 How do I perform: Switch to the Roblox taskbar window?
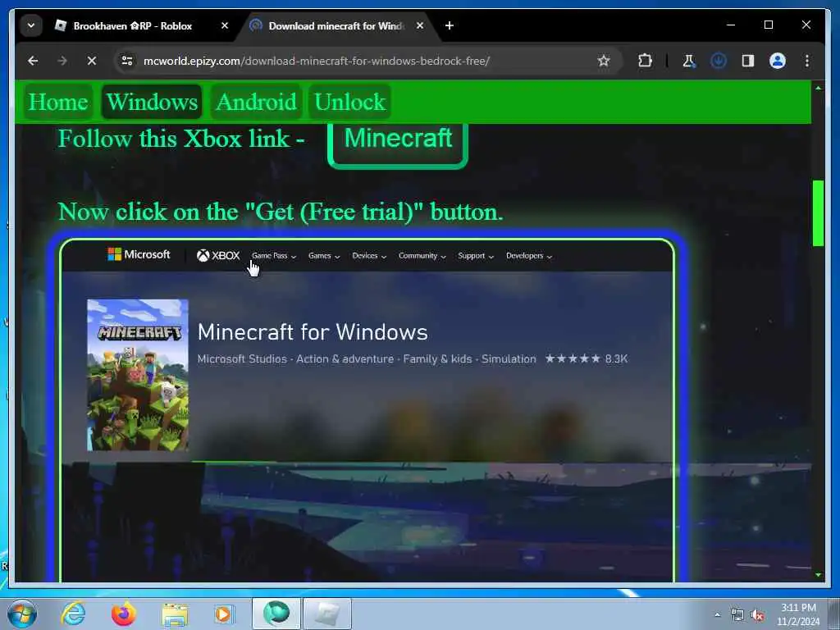[x=327, y=614]
